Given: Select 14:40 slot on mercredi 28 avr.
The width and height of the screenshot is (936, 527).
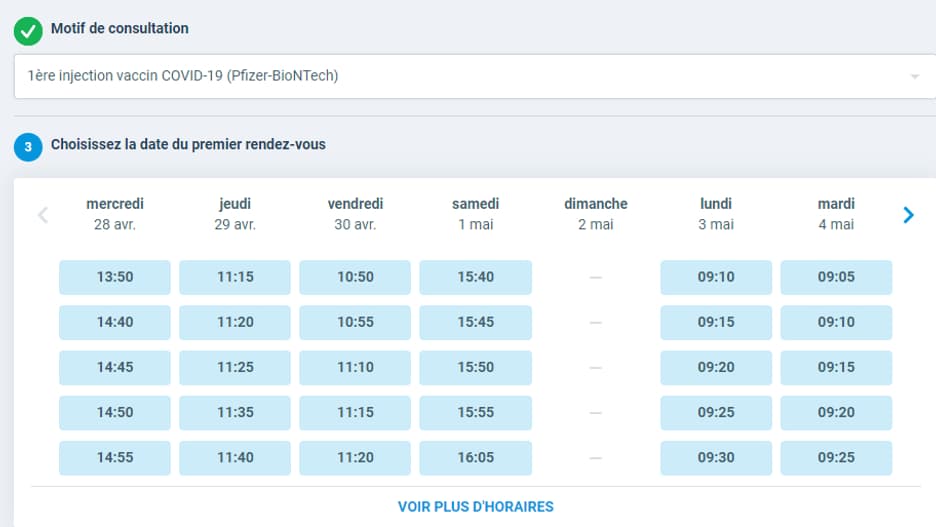Looking at the screenshot, I should coord(115,322).
